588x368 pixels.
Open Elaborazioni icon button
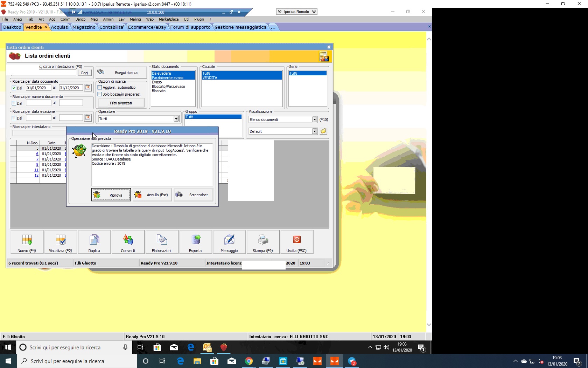click(x=162, y=242)
